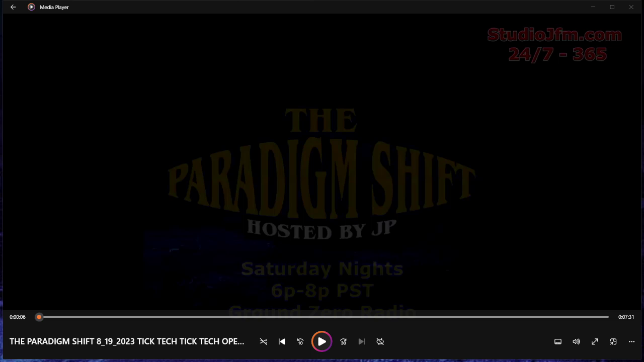
Task: Open the more options ellipsis menu
Action: click(x=631, y=341)
